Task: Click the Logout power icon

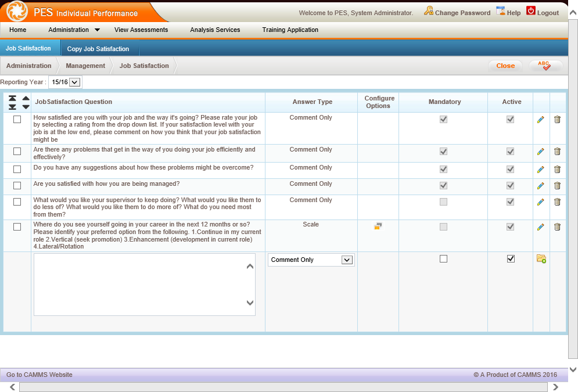Action: point(531,10)
